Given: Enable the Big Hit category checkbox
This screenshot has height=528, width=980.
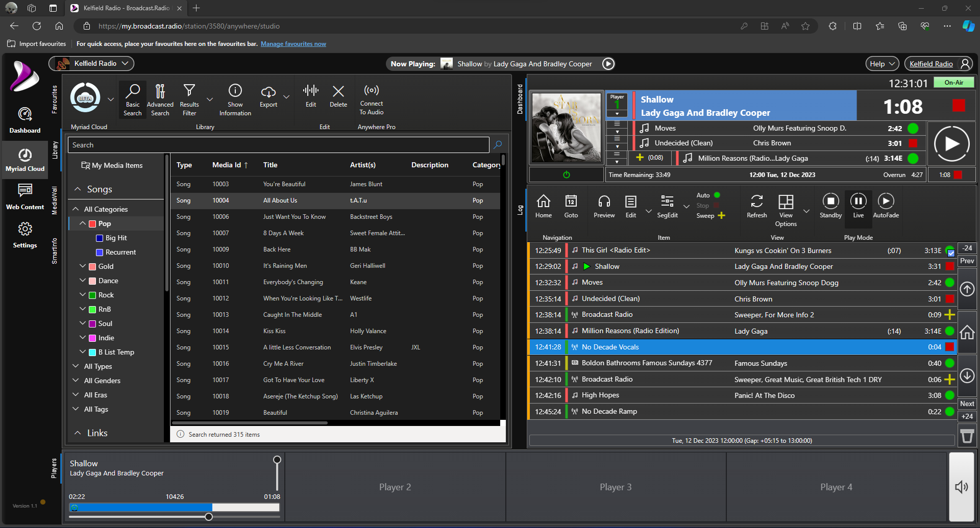Looking at the screenshot, I should pos(100,238).
